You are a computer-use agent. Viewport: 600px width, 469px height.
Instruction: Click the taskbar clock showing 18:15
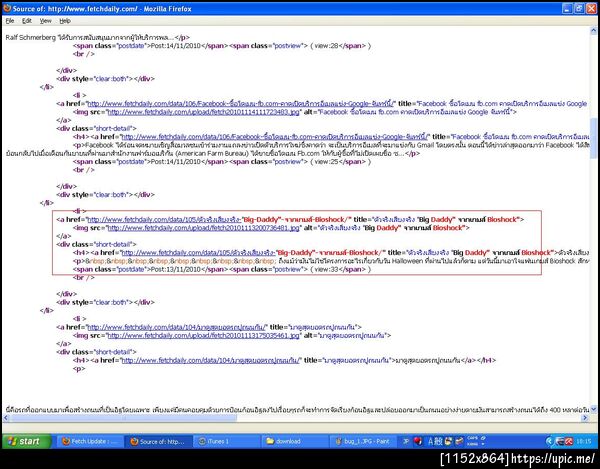click(x=584, y=441)
